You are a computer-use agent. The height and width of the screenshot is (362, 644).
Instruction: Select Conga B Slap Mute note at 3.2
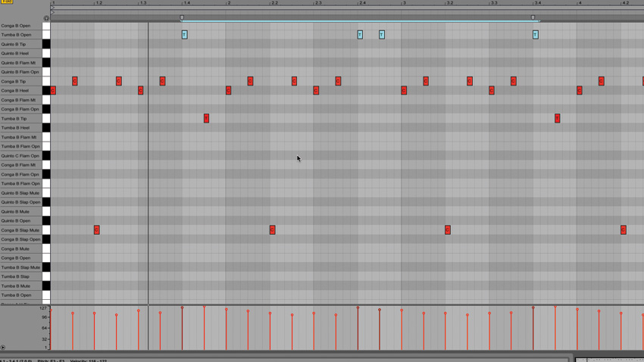coord(447,229)
